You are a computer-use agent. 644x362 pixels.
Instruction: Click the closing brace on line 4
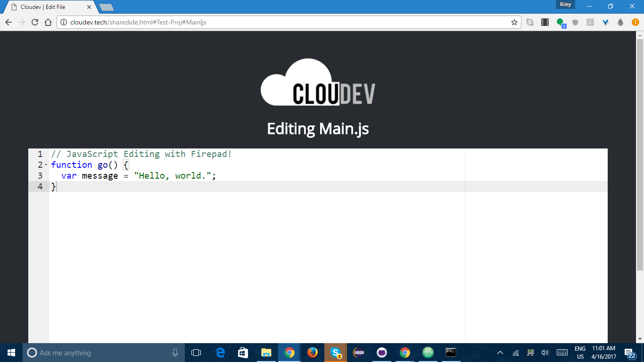coord(53,187)
